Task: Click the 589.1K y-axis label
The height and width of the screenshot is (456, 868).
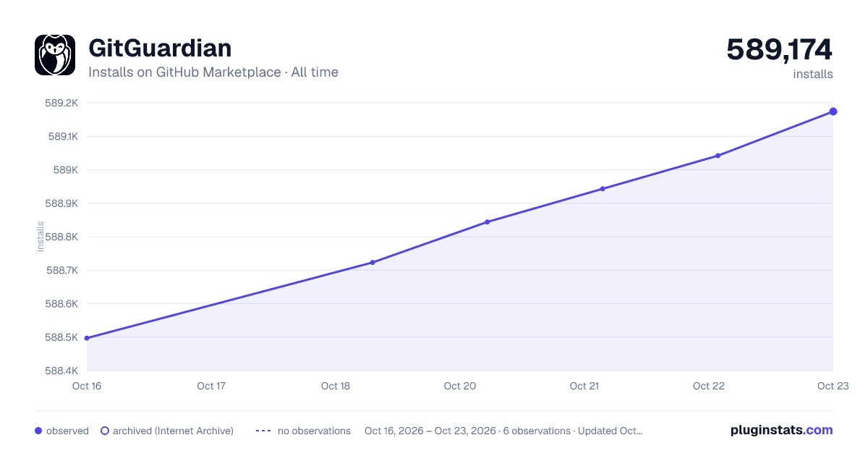Action: [x=63, y=136]
